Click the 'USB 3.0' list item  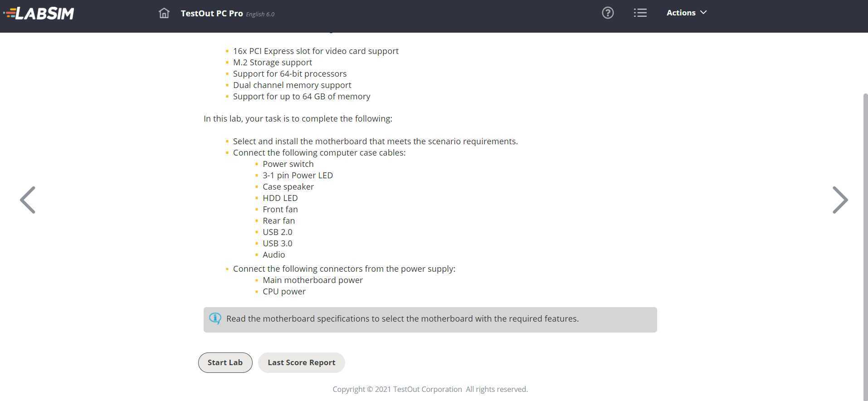[278, 244]
